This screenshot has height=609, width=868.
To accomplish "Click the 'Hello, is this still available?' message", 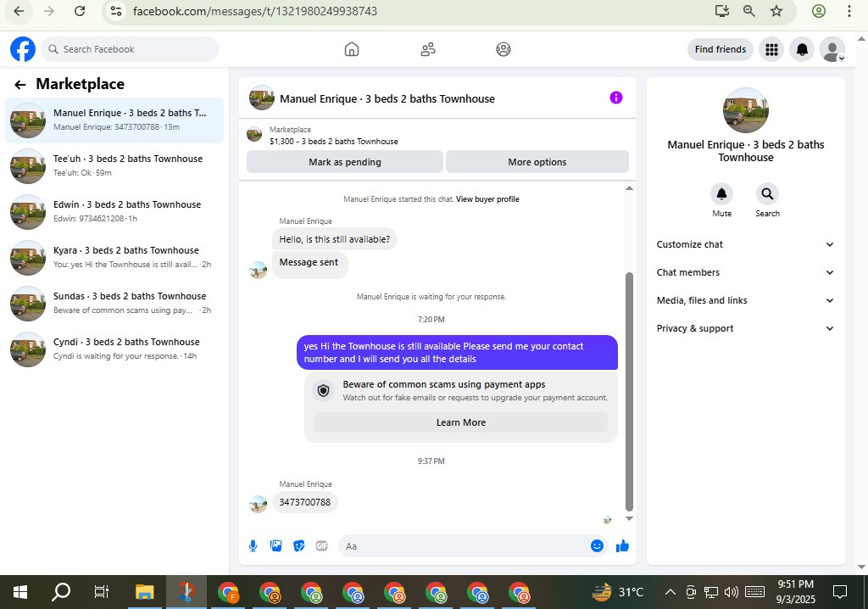I will point(334,239).
